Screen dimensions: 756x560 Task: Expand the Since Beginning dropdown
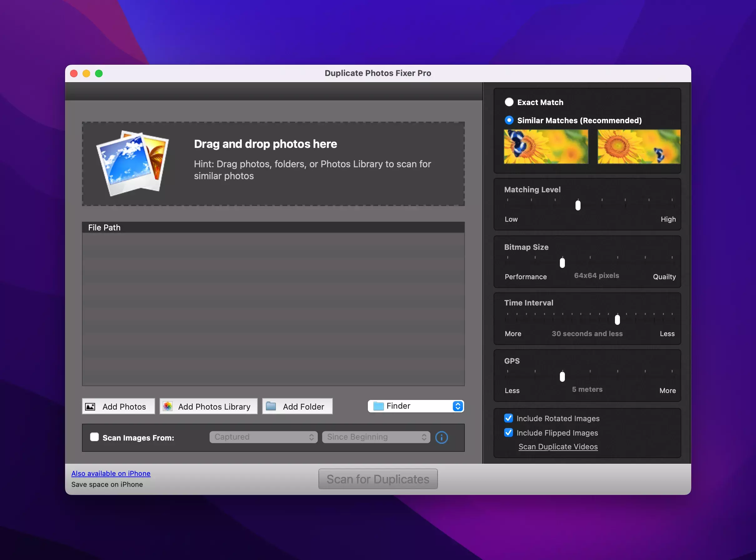coord(376,437)
